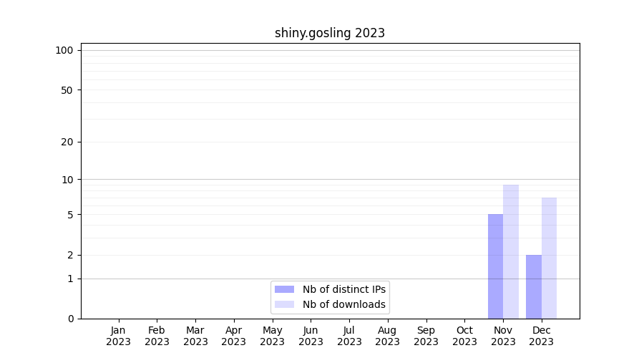The image size is (644, 358).
Task: Select the 'Nb of distinct IPs' legend label
Action: pos(343,289)
